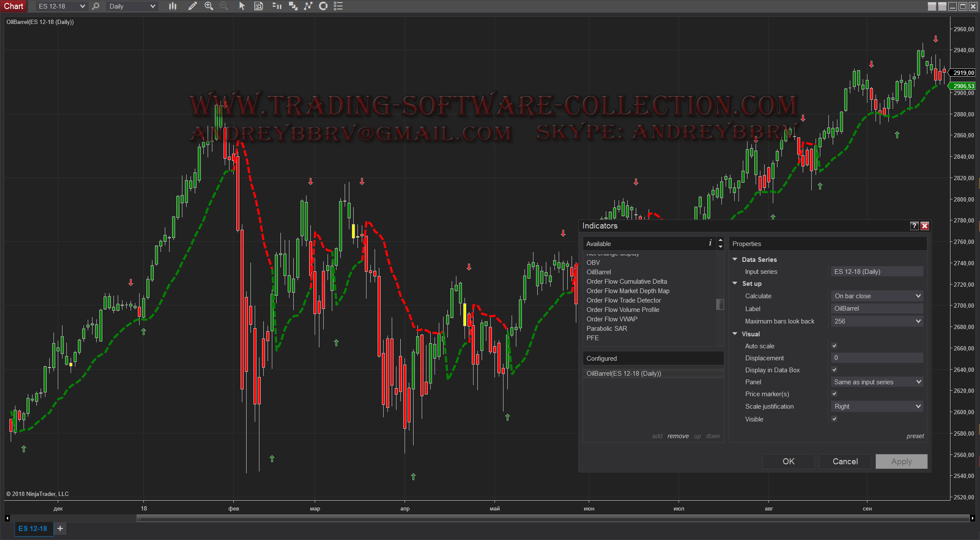Toggle the Auto scale checkbox
Image resolution: width=980 pixels, height=540 pixels.
[x=834, y=346]
